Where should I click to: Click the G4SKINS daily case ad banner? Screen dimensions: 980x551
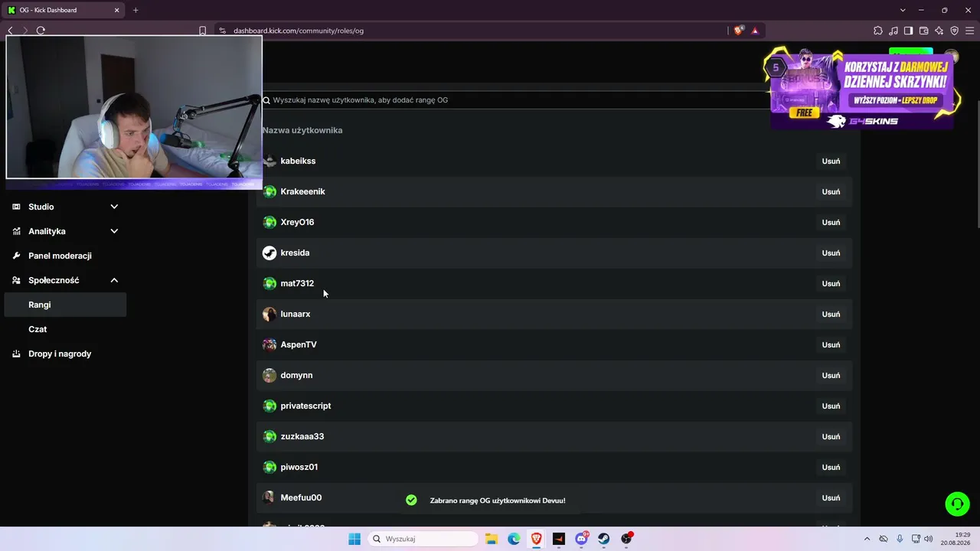click(x=861, y=90)
